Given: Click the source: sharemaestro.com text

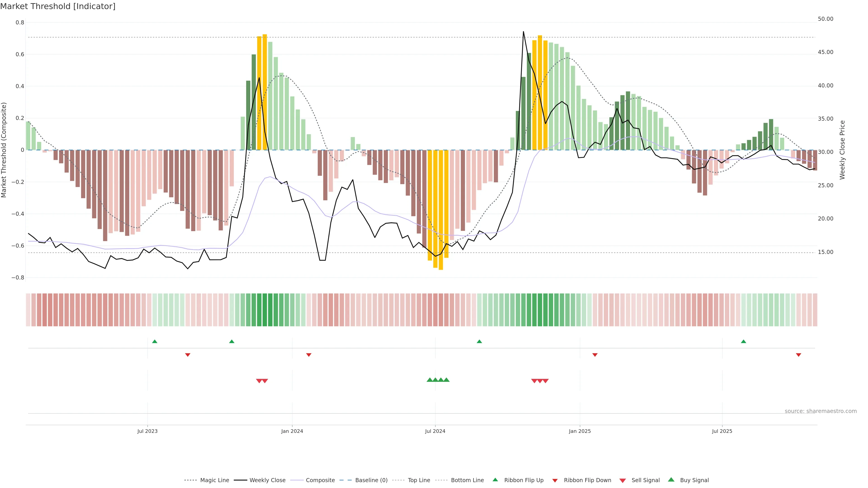Looking at the screenshot, I should coord(821,411).
